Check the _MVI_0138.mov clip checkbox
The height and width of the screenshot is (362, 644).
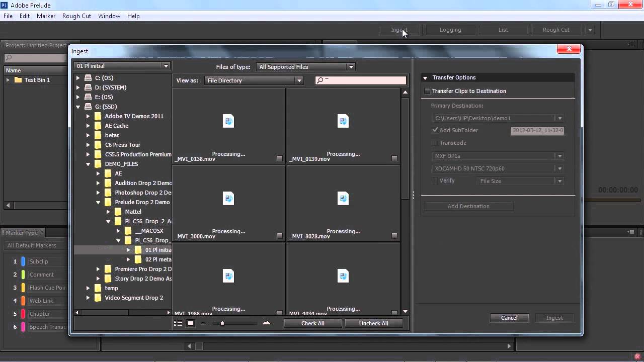click(280, 158)
